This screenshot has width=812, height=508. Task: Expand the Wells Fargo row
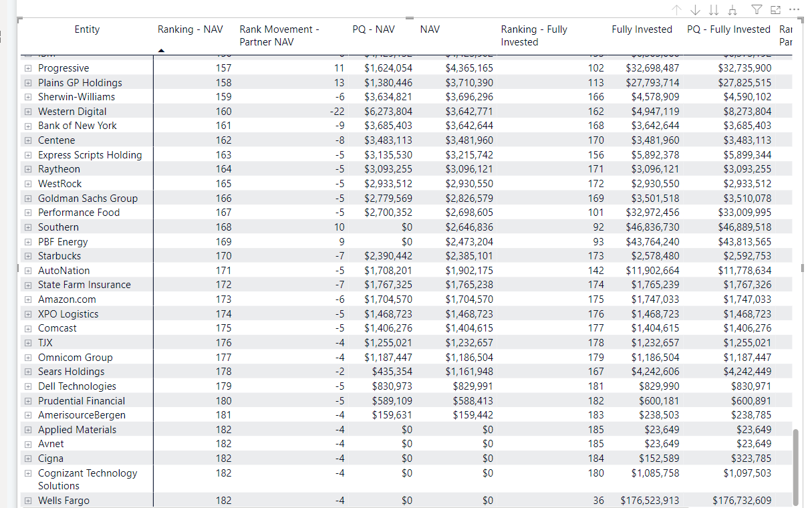28,501
